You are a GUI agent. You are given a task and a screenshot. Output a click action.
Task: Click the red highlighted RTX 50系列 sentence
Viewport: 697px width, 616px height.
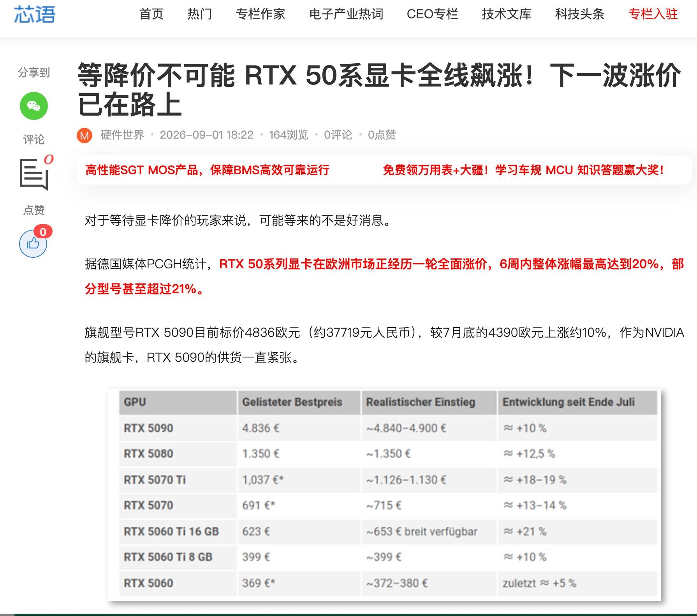tap(384, 276)
